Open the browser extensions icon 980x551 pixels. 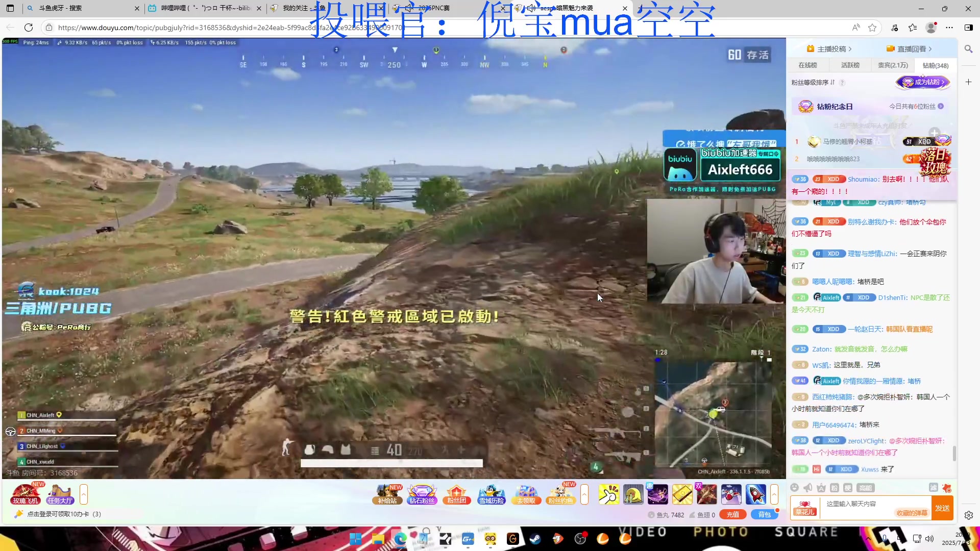tap(894, 28)
